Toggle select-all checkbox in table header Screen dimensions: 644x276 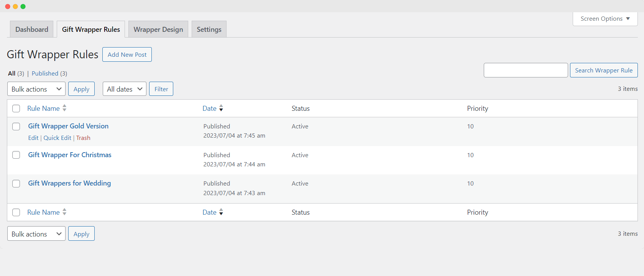[16, 108]
